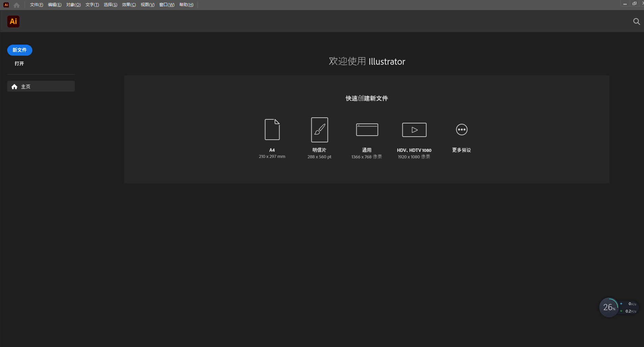Select the 明信片 postcard preset icon
Screen dimensions: 644x347
pyautogui.click(x=319, y=130)
